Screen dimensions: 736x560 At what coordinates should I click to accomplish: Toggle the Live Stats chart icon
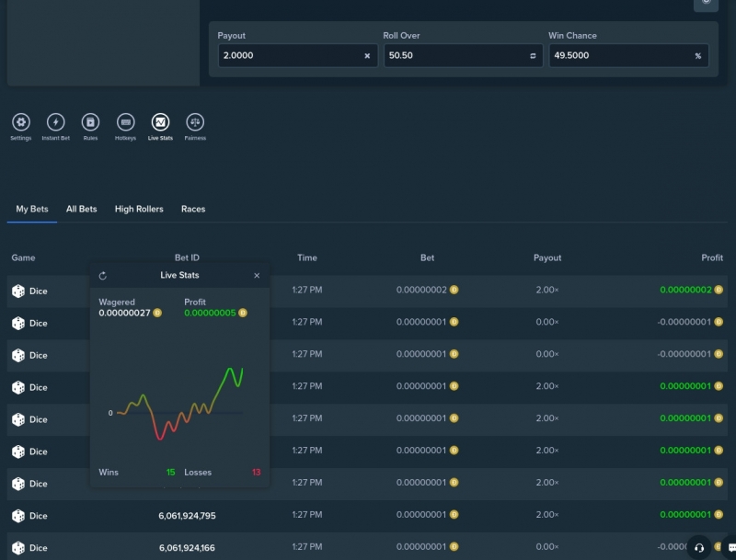160,122
